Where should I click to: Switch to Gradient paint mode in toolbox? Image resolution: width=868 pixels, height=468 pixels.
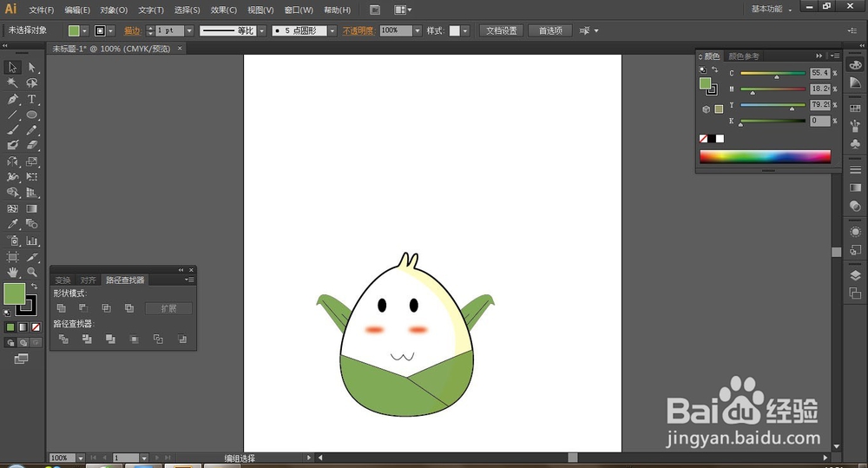pos(23,327)
